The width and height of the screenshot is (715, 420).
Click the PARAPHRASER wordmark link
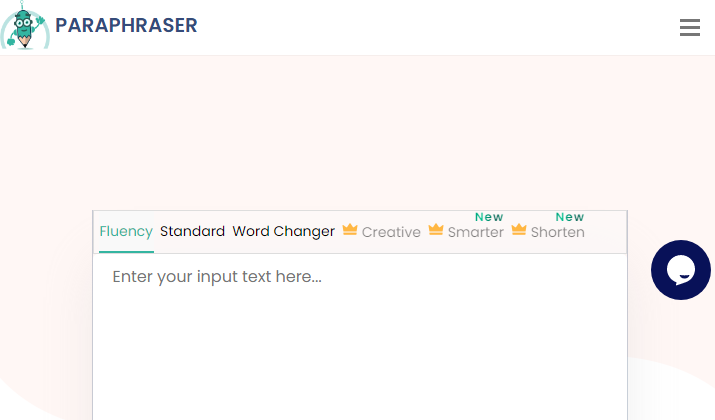coord(126,26)
